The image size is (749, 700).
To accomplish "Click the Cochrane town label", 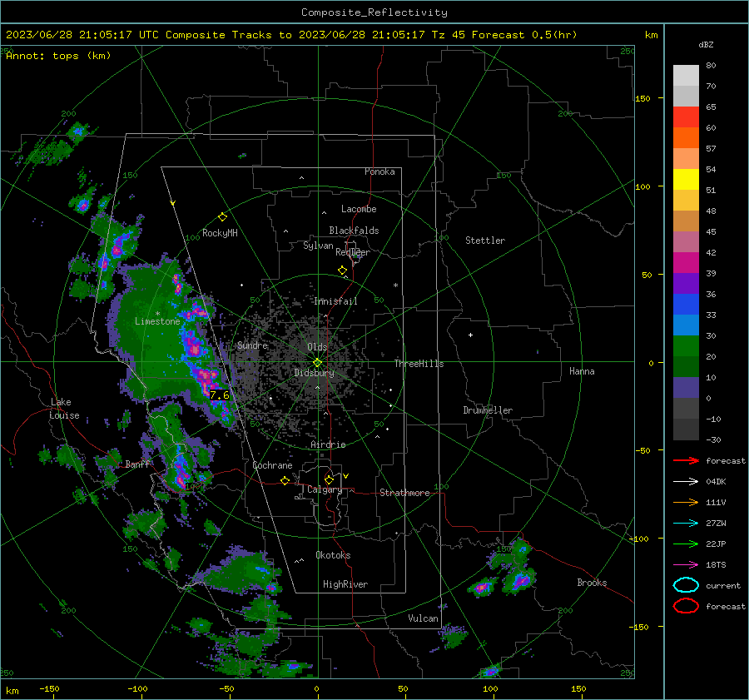I will [272, 465].
